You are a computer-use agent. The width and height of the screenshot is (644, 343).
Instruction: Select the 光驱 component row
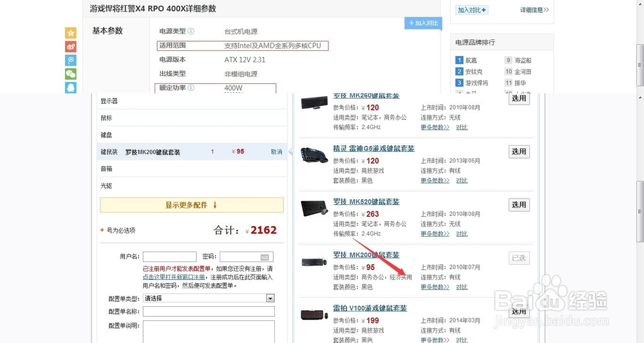(x=192, y=186)
